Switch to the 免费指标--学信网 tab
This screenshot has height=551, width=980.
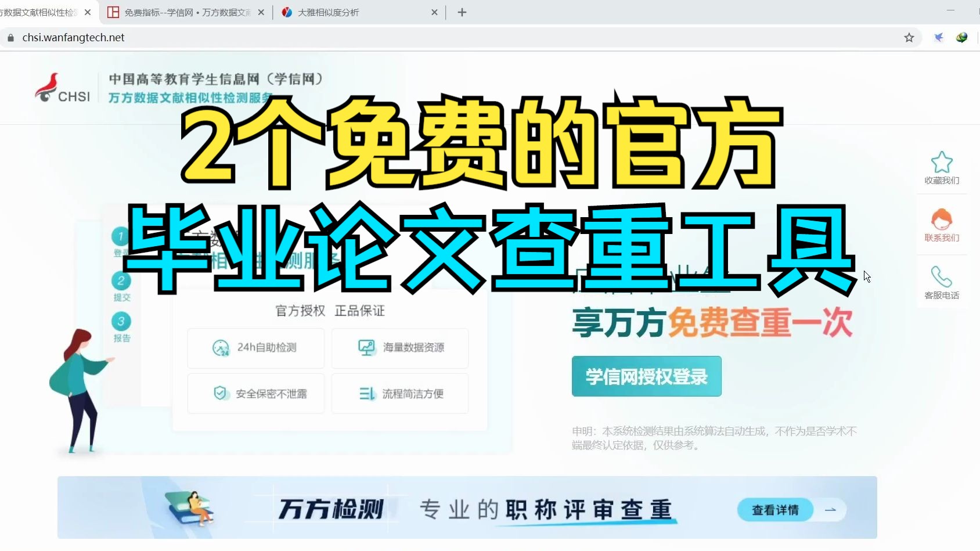click(186, 12)
